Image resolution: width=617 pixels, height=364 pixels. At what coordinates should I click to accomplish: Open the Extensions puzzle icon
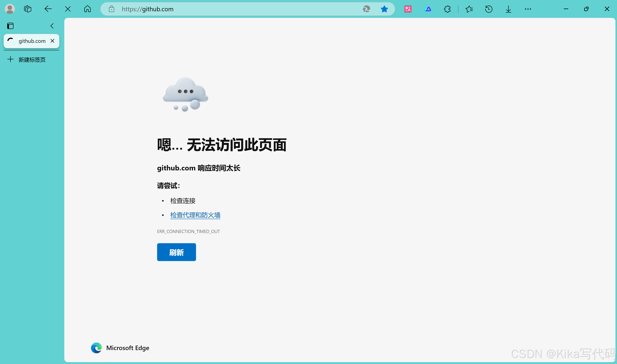pos(447,9)
